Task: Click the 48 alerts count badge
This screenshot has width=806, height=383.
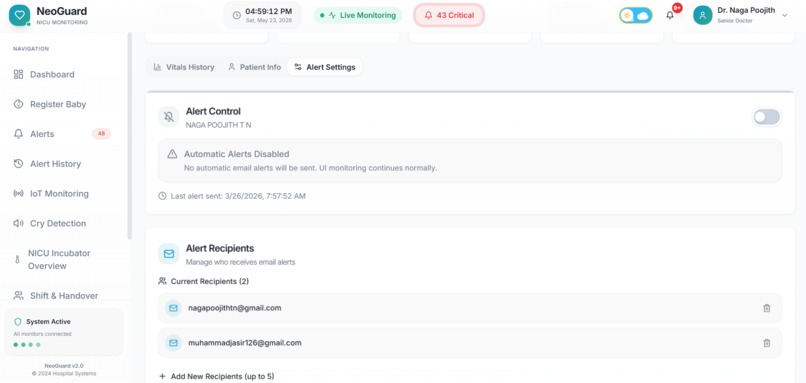Action: (x=101, y=134)
